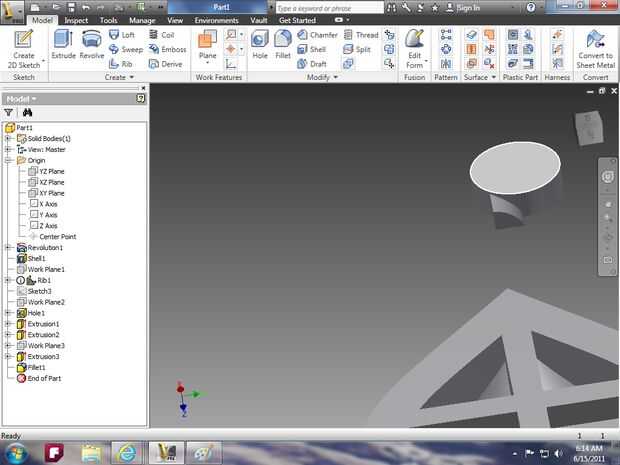
Task: Apply the Shell tool
Action: [x=312, y=49]
